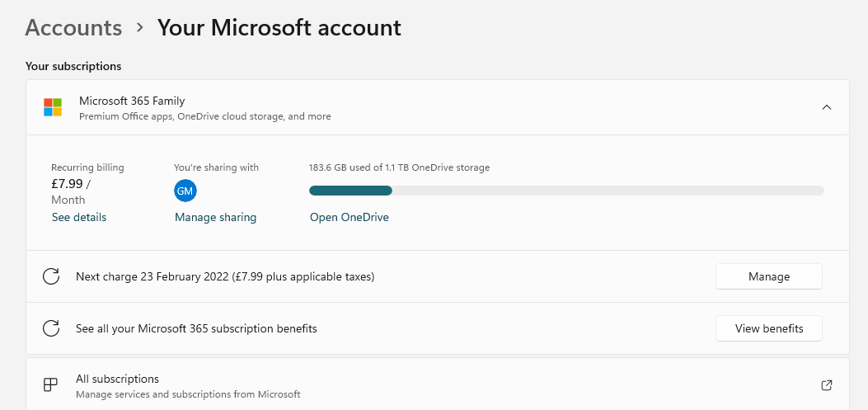The height and width of the screenshot is (410, 868).
Task: Click the breadcrumb chevron separator after Accounts
Action: click(140, 26)
